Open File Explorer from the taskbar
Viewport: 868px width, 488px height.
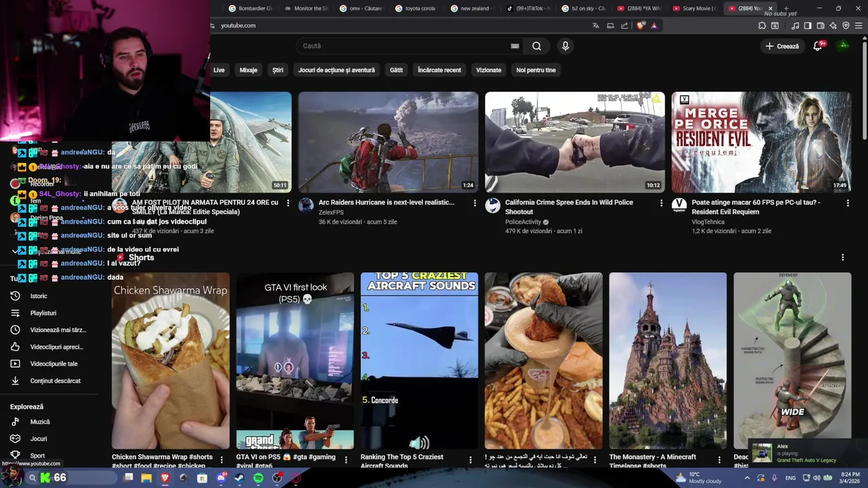[146, 478]
